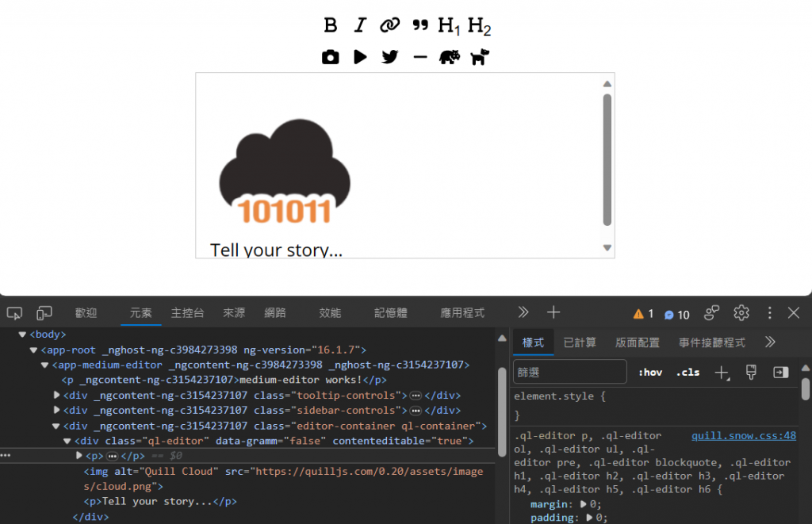Switch to the 記憶體 tab
812x524 pixels.
391,313
